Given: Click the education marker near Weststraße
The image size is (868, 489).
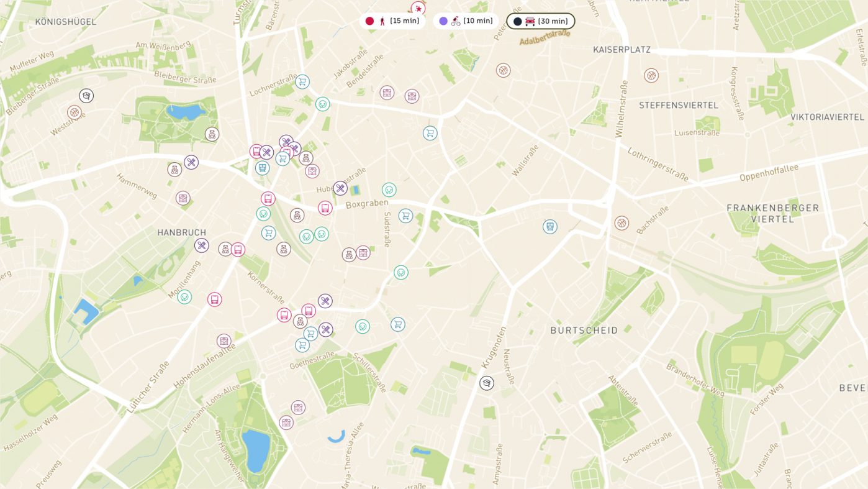Looking at the screenshot, I should point(86,96).
